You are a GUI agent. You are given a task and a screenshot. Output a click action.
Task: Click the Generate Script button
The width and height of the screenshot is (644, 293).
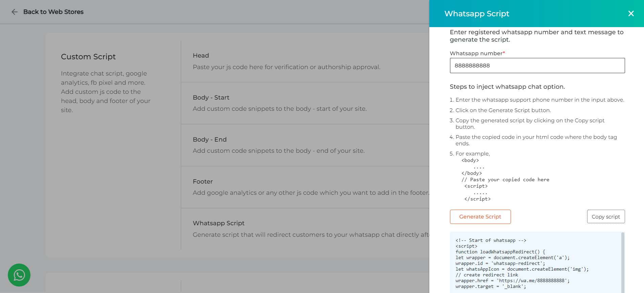tap(480, 217)
